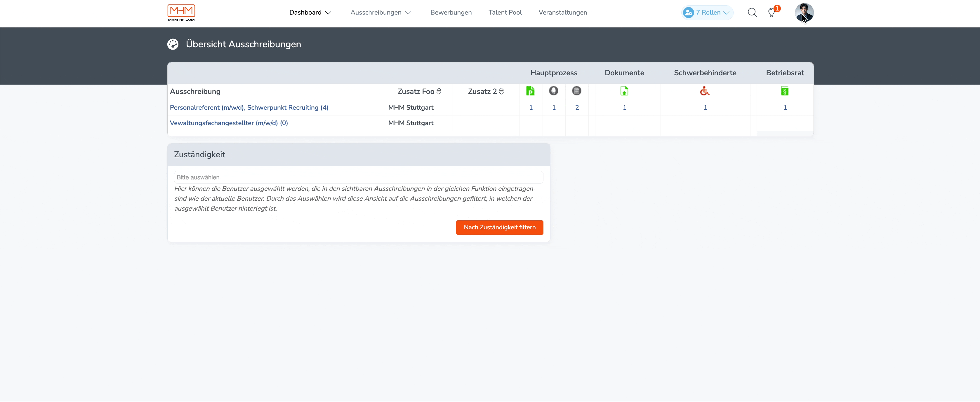The height and width of the screenshot is (402, 980).
Task: Open the 7 Rollen dropdown chevron
Action: pyautogui.click(x=726, y=13)
